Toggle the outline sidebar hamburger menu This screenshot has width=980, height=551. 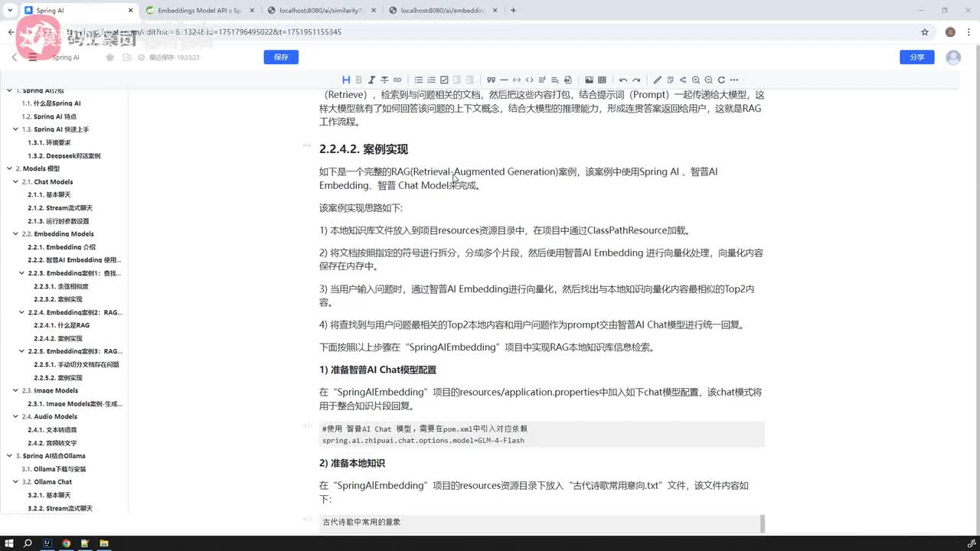pos(32,57)
